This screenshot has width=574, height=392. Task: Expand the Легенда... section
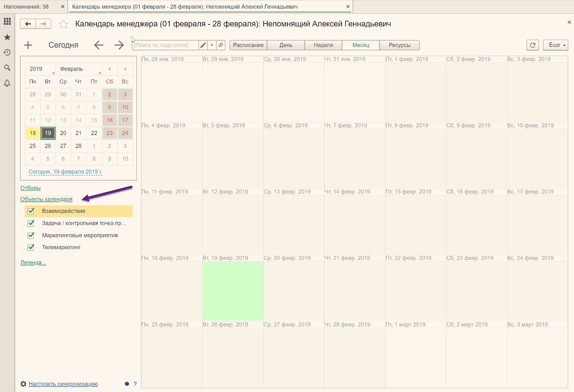pyautogui.click(x=33, y=262)
